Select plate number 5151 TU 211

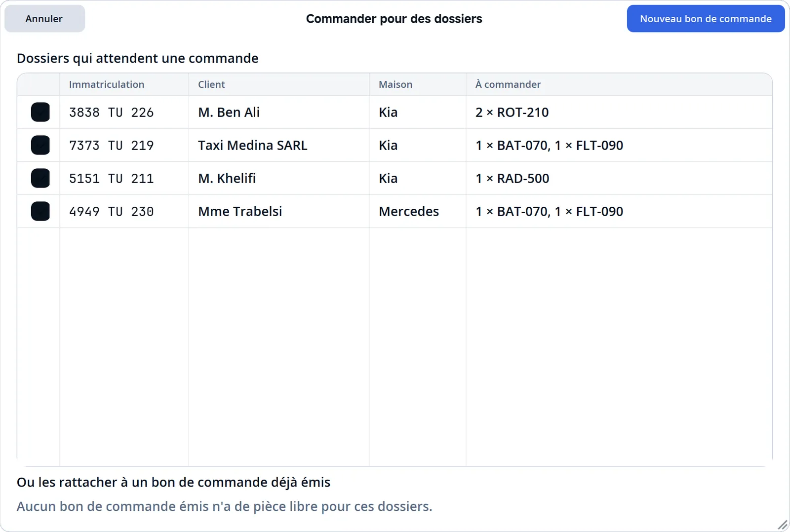click(x=112, y=179)
